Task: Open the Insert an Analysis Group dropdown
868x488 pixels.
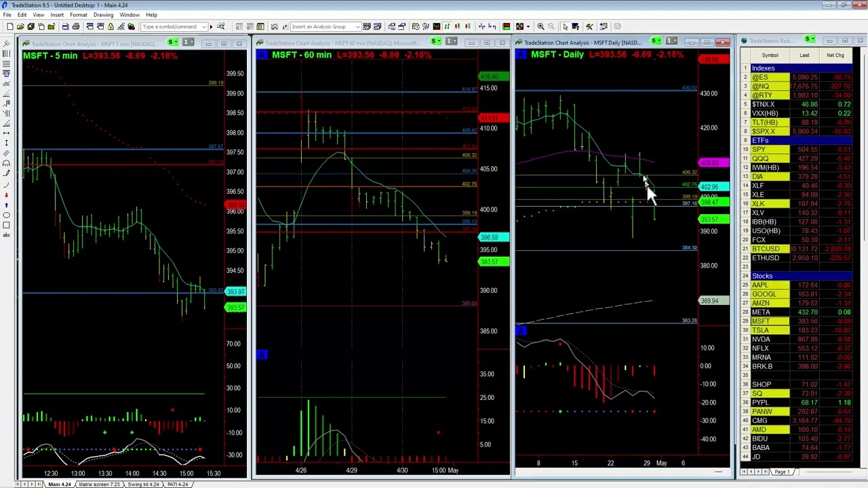Action: pos(359,26)
